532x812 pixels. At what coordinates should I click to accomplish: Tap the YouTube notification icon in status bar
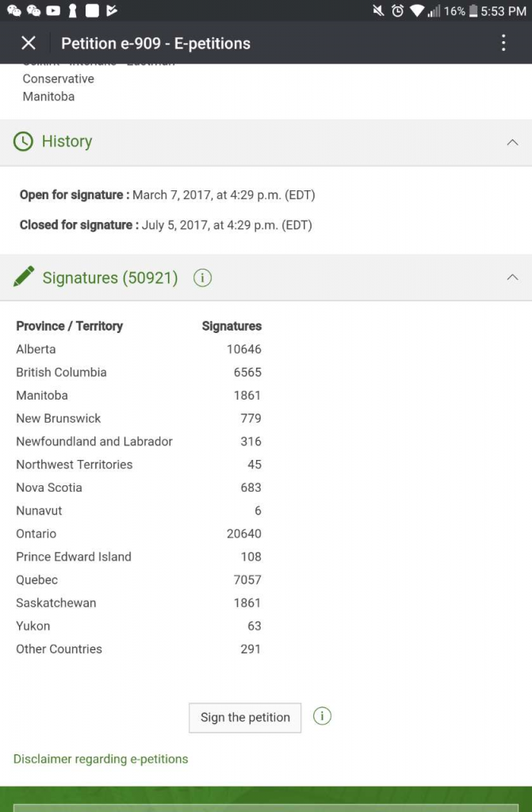pyautogui.click(x=53, y=11)
